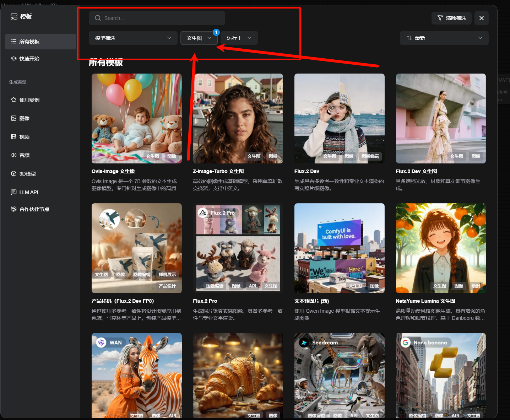Expand the 运行于 dropdown
510x420 pixels.
point(239,38)
